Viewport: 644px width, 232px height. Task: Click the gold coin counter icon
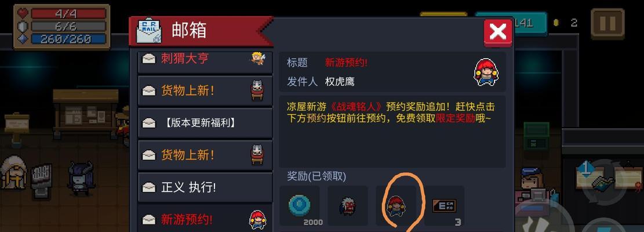click(556, 23)
